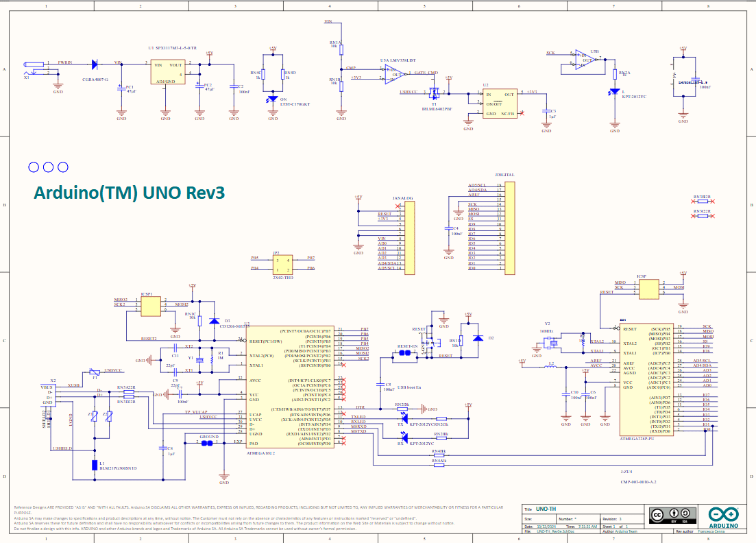Select the CGRA4007-G diode symbol

95,64
